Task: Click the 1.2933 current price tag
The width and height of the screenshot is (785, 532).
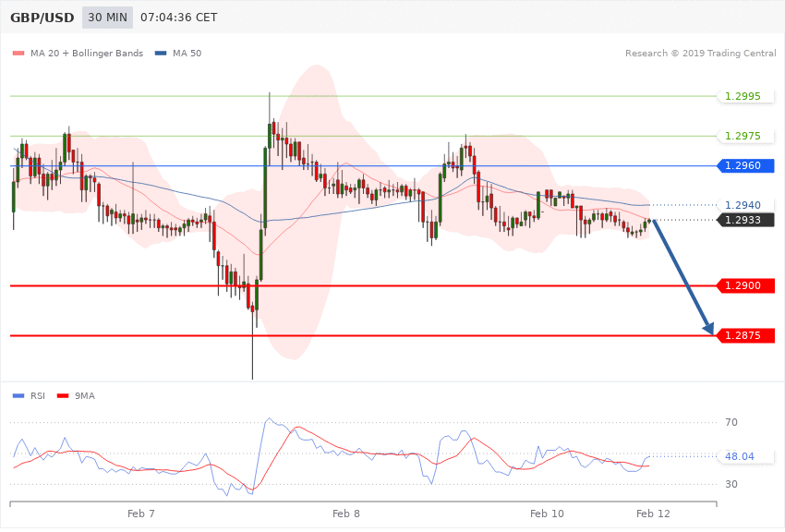Action: pyautogui.click(x=746, y=220)
